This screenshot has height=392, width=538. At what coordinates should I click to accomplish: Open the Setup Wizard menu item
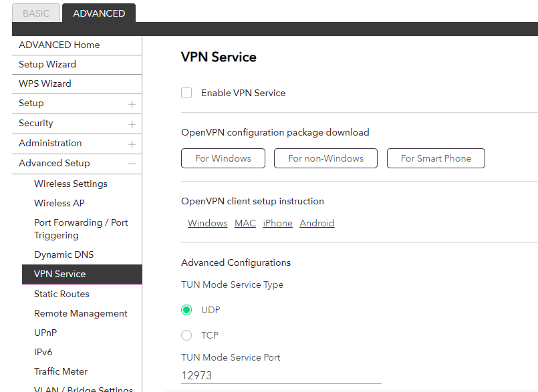coord(47,64)
